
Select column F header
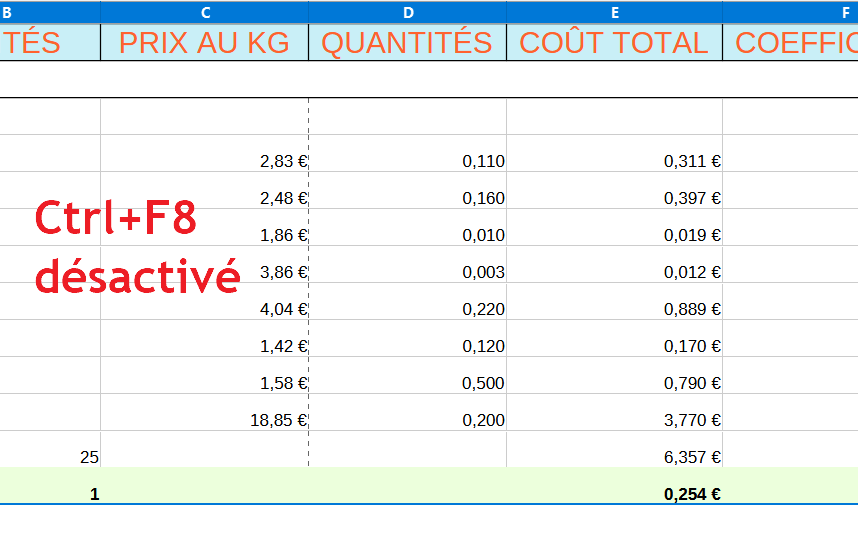(x=790, y=12)
